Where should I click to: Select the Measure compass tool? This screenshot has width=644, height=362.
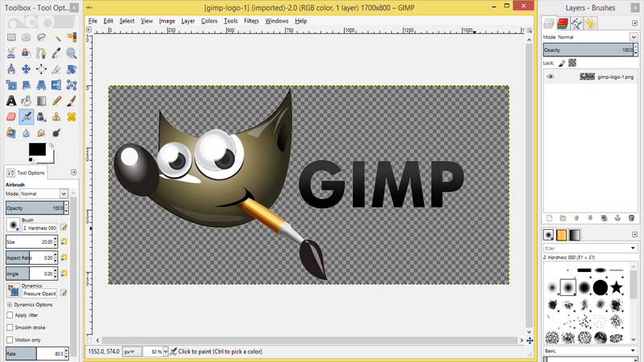click(x=11, y=69)
